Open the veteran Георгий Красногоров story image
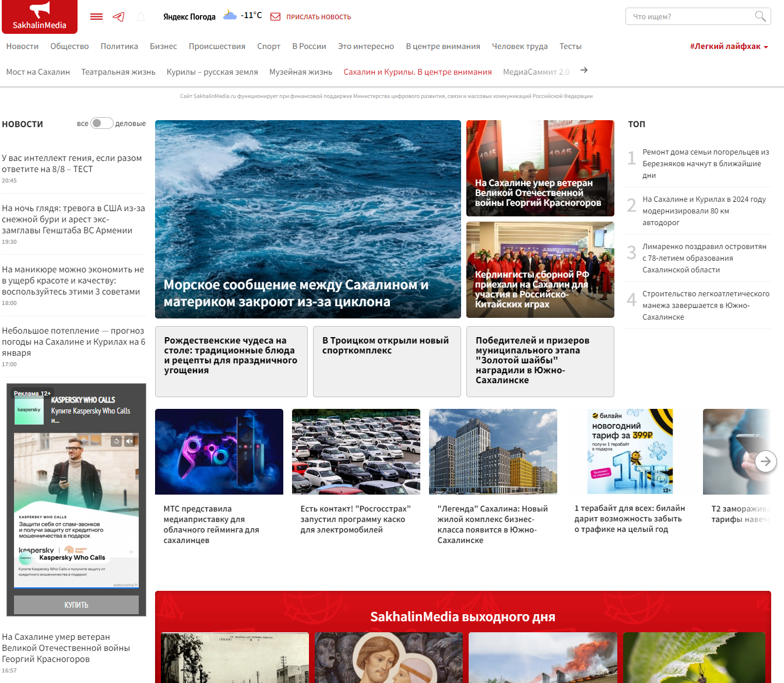 click(x=540, y=168)
